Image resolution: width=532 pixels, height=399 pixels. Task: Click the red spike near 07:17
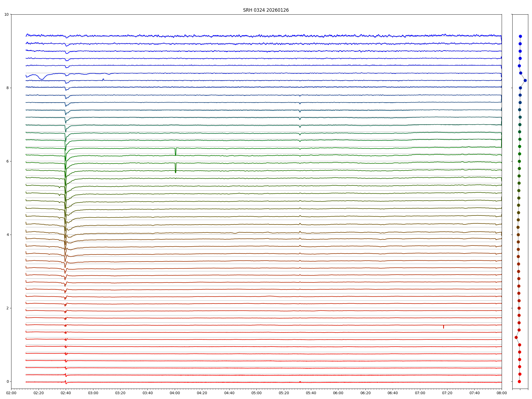coord(443,327)
